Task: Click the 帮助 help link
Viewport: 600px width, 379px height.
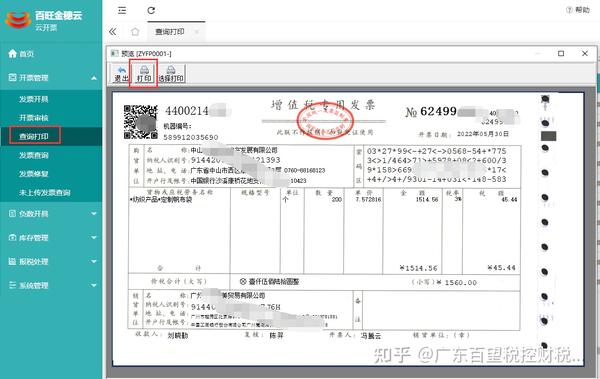Action: (578, 10)
